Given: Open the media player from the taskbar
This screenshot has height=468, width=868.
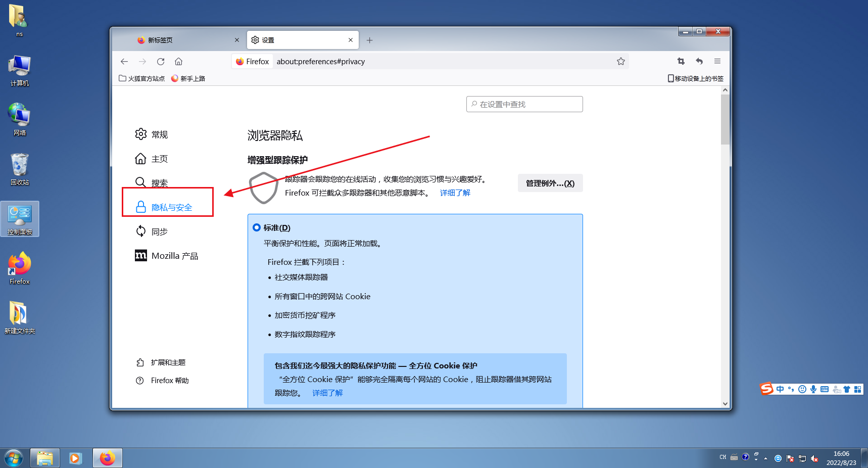Looking at the screenshot, I should [75, 458].
